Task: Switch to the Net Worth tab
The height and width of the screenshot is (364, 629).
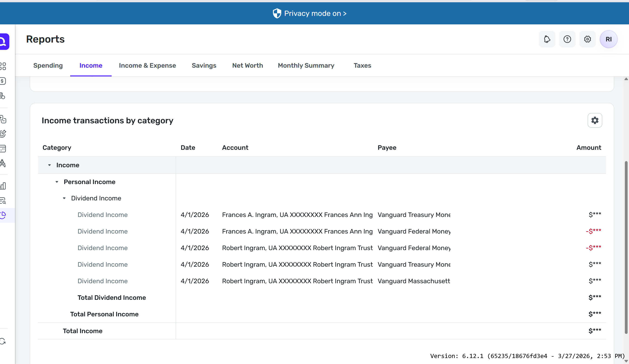Action: (247, 65)
